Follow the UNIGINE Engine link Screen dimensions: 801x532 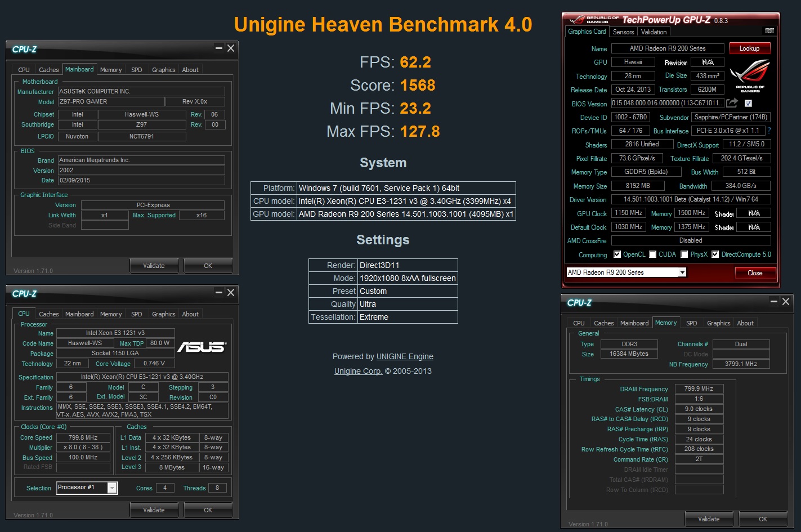pos(405,356)
